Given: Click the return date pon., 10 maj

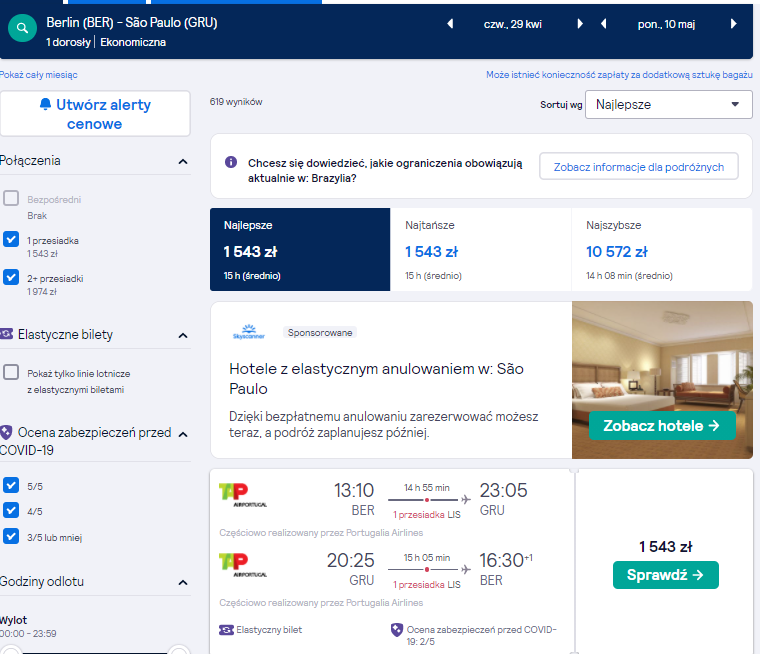Looking at the screenshot, I should tap(666, 24).
